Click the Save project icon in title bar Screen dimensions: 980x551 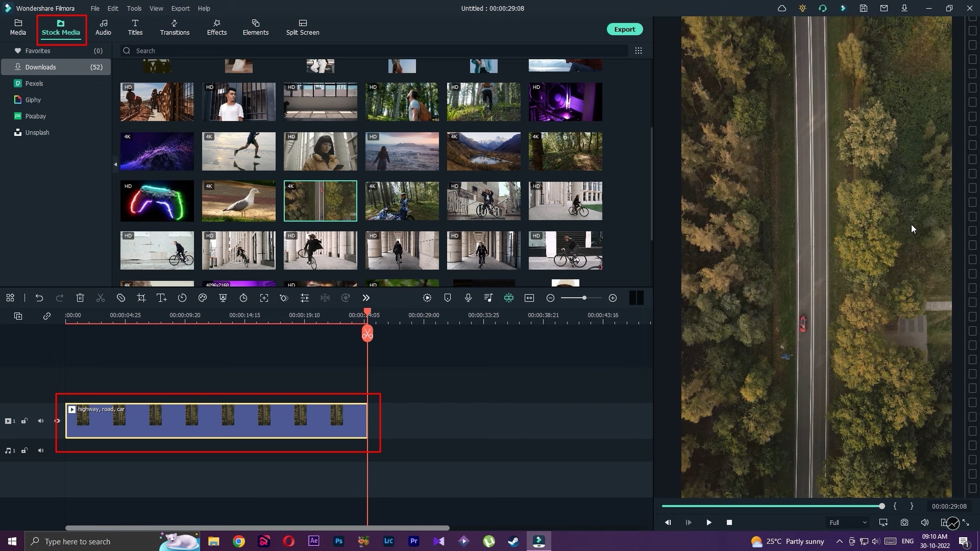click(864, 8)
